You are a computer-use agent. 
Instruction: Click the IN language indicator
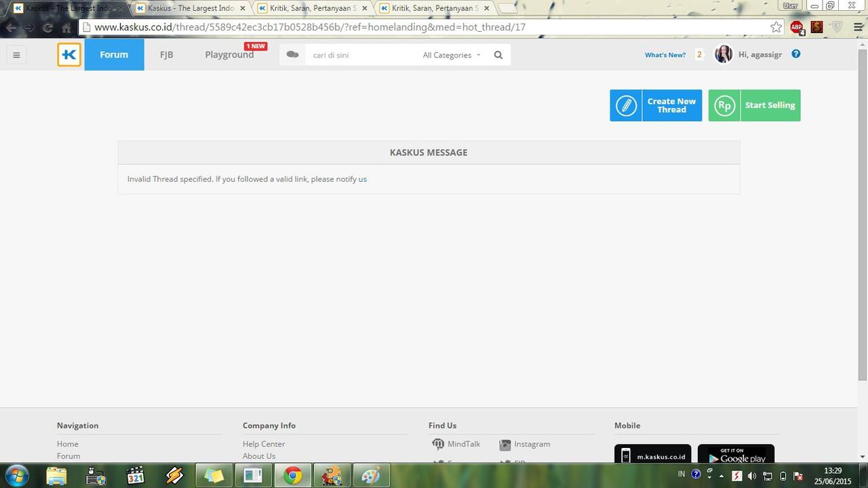[682, 474]
